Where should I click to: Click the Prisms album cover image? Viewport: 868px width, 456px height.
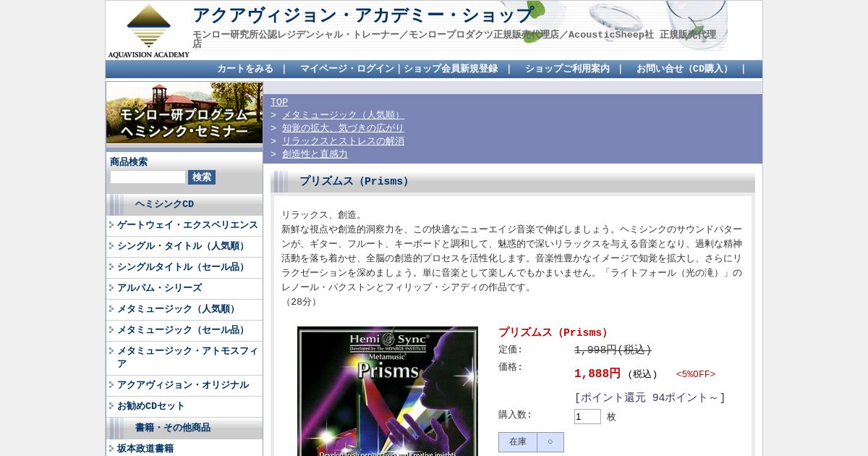[x=388, y=391]
